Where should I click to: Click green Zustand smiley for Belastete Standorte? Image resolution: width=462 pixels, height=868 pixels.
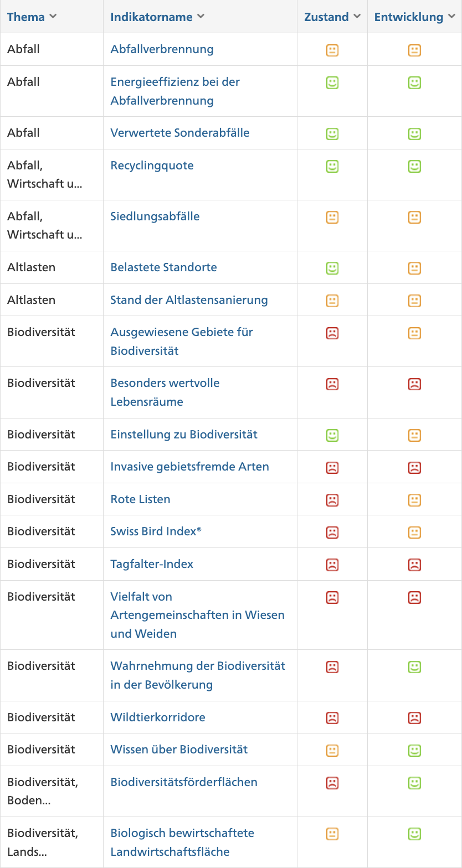click(x=332, y=268)
